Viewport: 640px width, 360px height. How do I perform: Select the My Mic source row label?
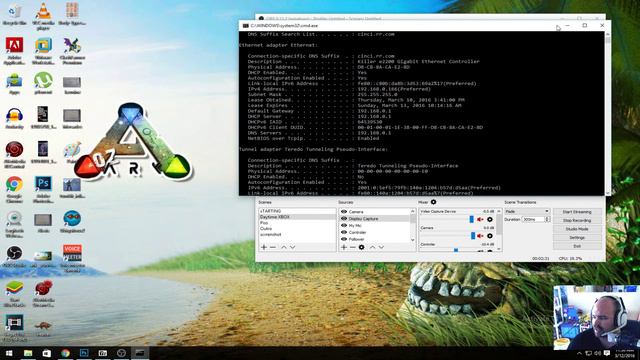click(355, 225)
